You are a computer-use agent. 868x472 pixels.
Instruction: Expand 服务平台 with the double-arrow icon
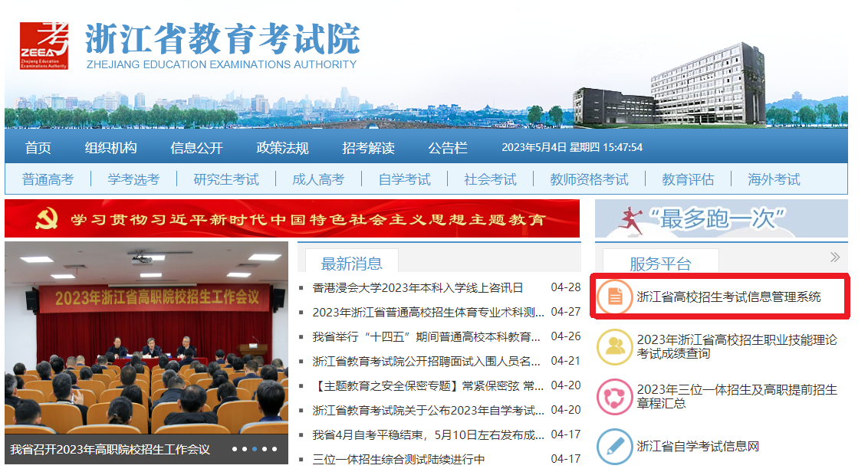click(835, 257)
